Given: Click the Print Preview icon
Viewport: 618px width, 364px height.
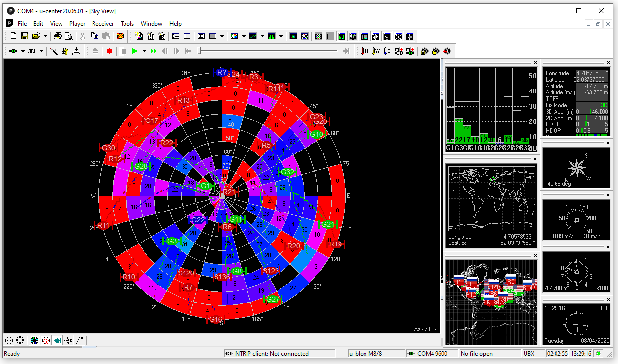Looking at the screenshot, I should pyautogui.click(x=69, y=36).
